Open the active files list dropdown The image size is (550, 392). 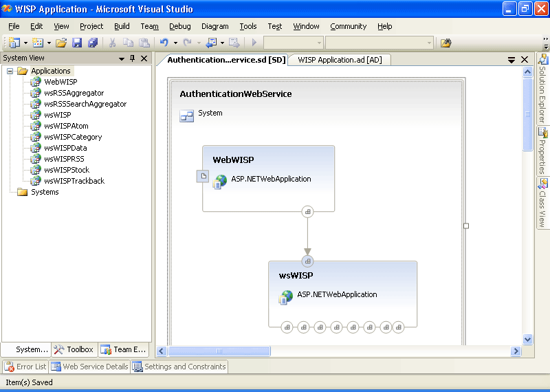(511, 60)
